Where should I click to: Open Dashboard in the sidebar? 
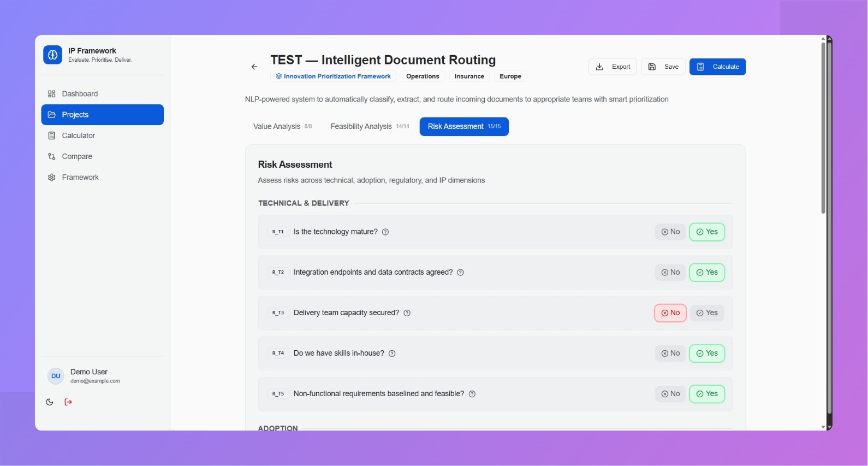pyautogui.click(x=80, y=94)
